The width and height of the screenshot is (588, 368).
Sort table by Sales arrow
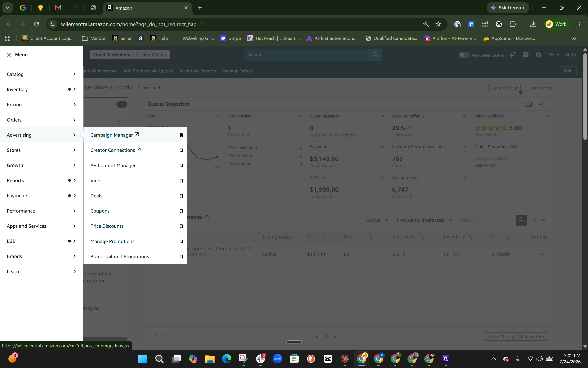(x=324, y=237)
